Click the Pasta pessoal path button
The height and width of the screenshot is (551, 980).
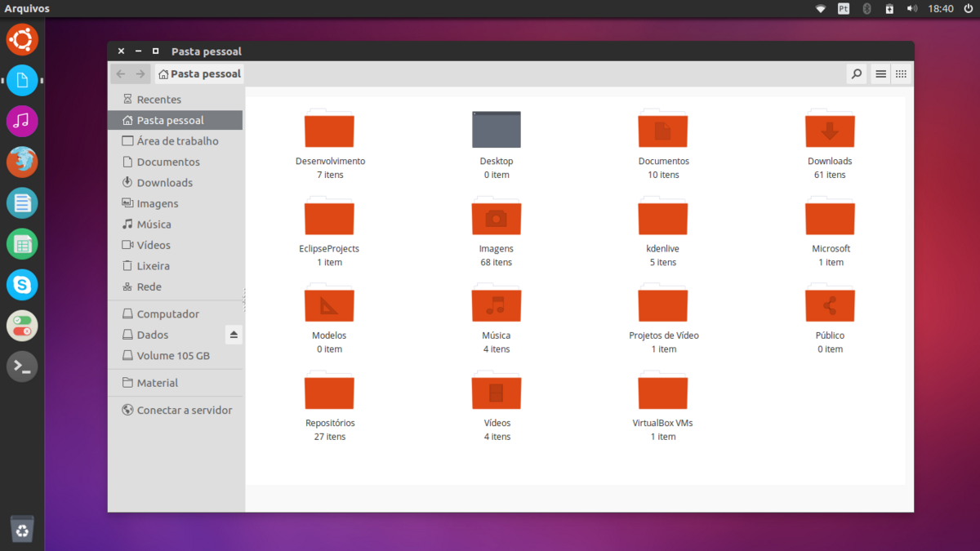pos(199,74)
